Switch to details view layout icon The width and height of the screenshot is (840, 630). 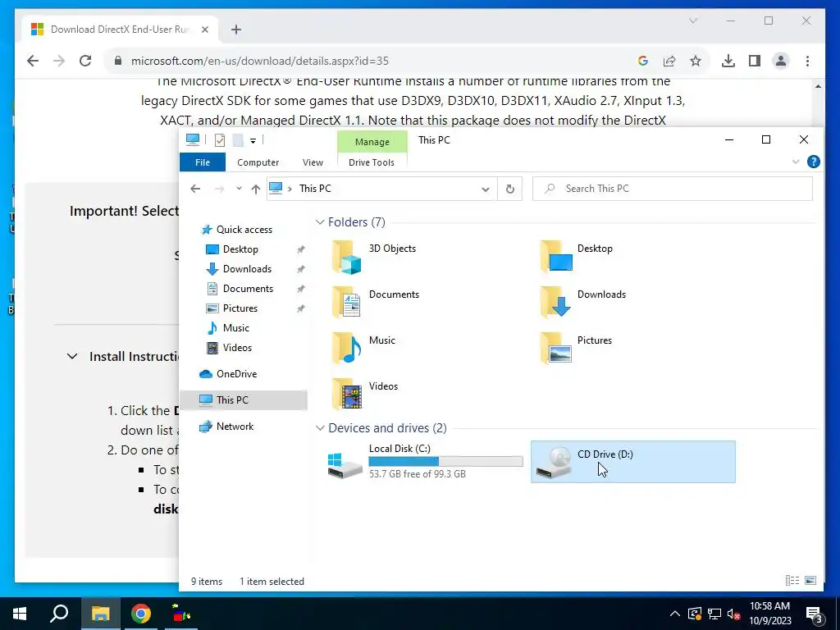point(792,581)
